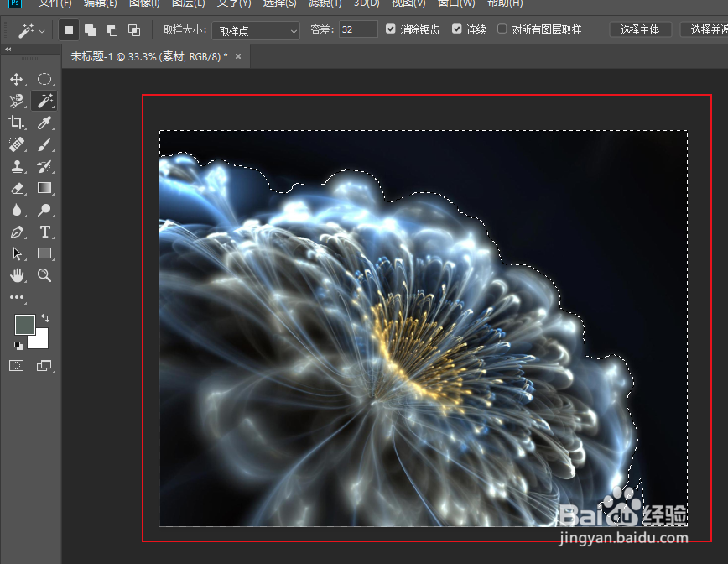Select the Hand tool
The height and width of the screenshot is (564, 728).
17,275
